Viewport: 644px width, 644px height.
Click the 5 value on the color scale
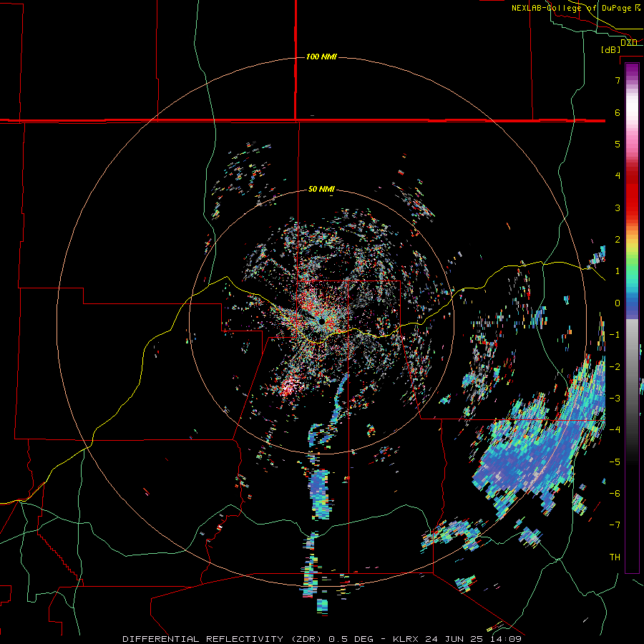pyautogui.click(x=618, y=144)
